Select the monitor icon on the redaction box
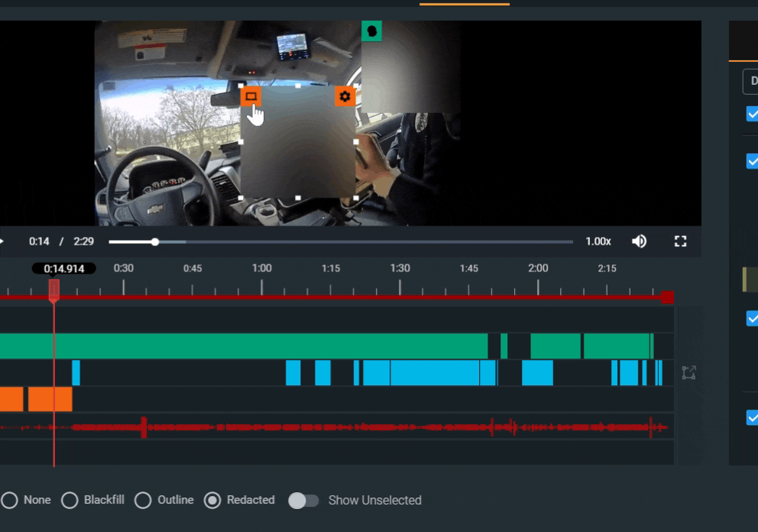Image resolution: width=758 pixels, height=532 pixels. 252,96
